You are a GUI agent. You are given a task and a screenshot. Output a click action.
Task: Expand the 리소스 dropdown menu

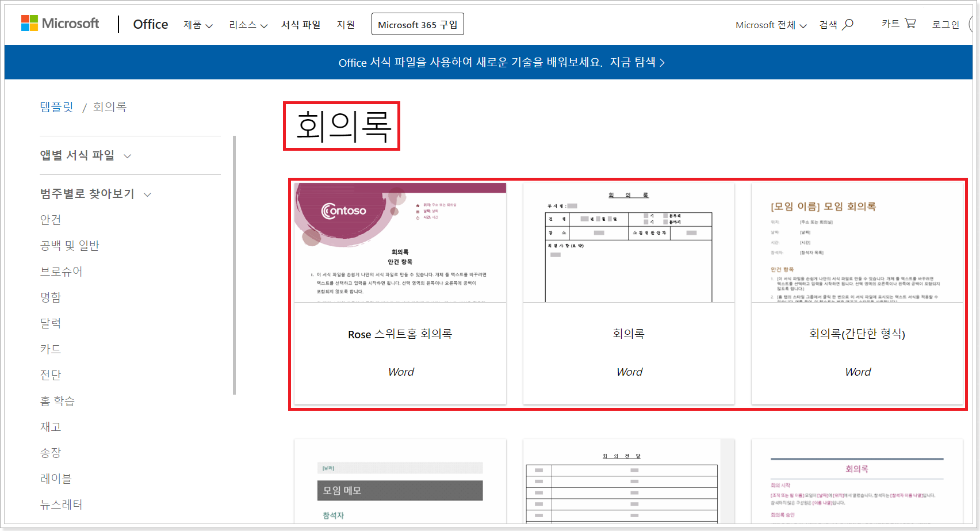tap(247, 25)
